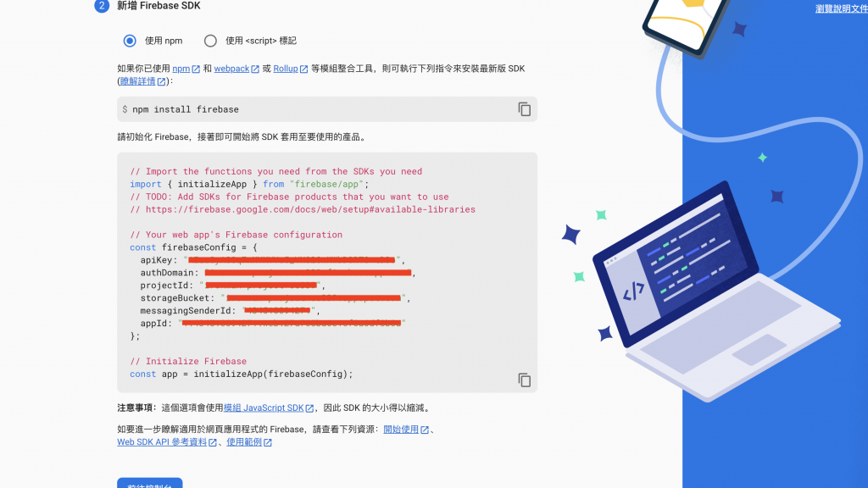Open the npm hyperlink
The height and width of the screenshot is (488, 868).
click(x=181, y=69)
